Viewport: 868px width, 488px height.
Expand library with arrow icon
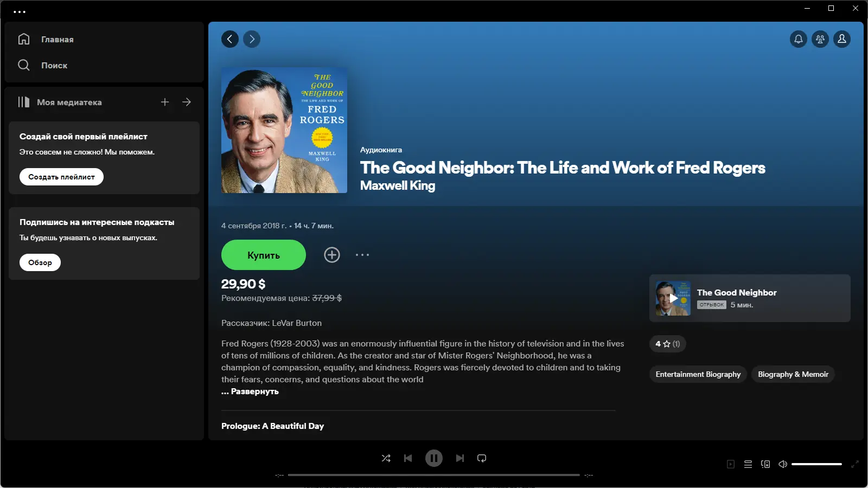[187, 102]
